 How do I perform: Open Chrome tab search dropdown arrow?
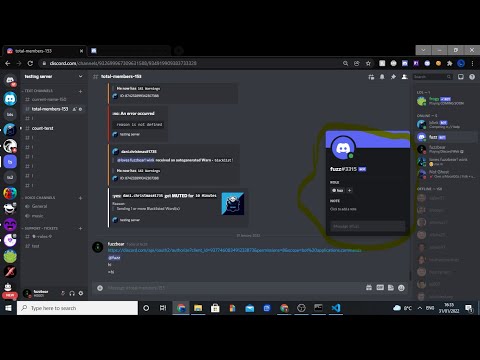coord(423,50)
